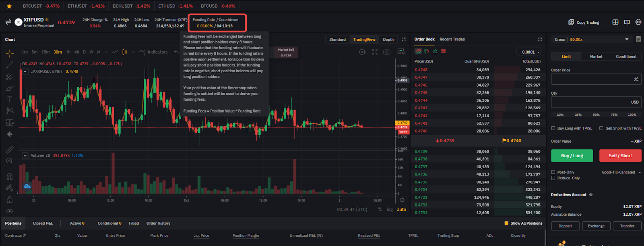The height and width of the screenshot is (246, 644).
Task: Open the calculator icon beside leverage
Action: (638, 39)
